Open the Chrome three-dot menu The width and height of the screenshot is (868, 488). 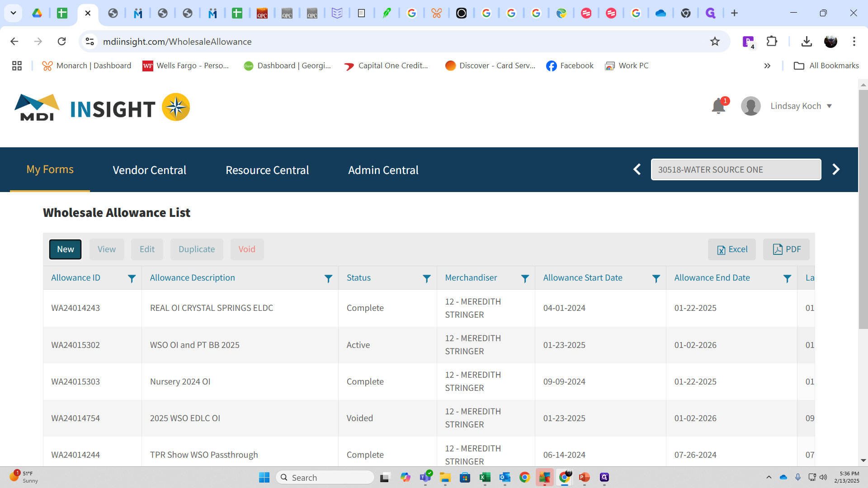click(x=854, y=42)
